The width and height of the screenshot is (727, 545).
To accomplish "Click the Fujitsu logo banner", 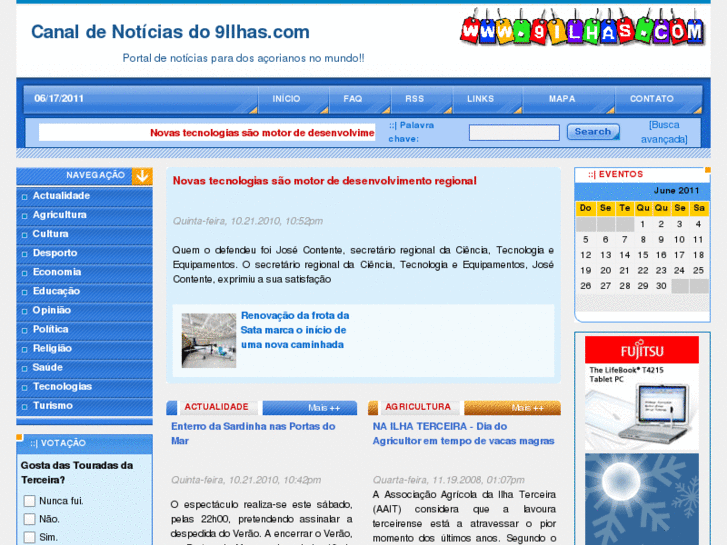I will pyautogui.click(x=642, y=350).
